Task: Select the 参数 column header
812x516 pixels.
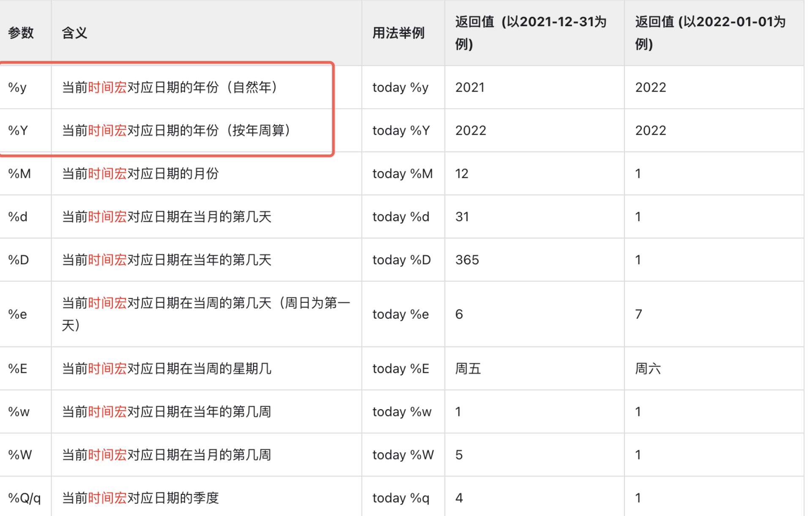Action: point(20,33)
